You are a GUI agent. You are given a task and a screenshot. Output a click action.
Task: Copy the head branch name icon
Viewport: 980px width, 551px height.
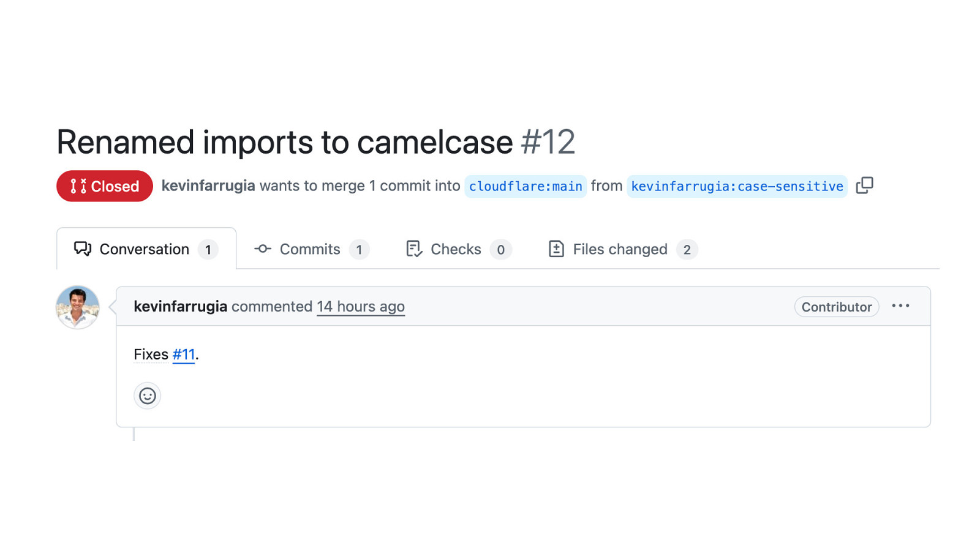point(864,186)
